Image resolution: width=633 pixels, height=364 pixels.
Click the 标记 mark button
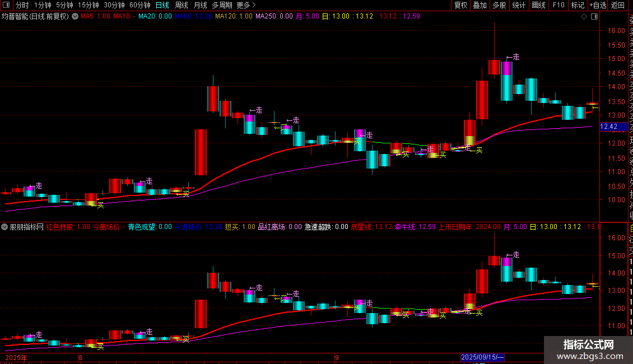tap(578, 5)
